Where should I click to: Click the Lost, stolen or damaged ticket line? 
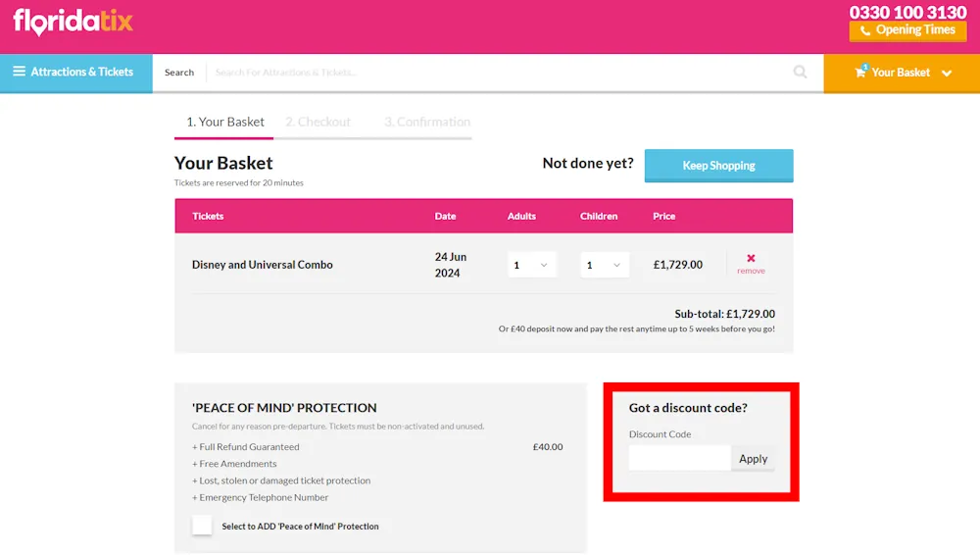pyautogui.click(x=281, y=480)
